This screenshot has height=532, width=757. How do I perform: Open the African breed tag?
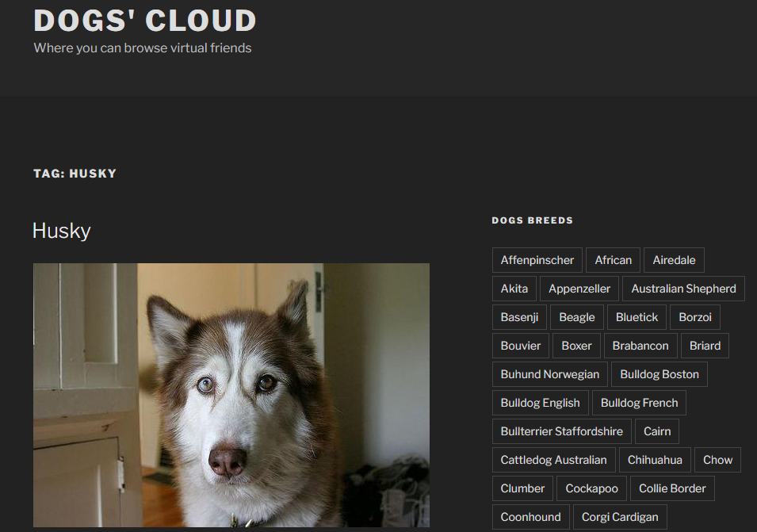coord(613,259)
